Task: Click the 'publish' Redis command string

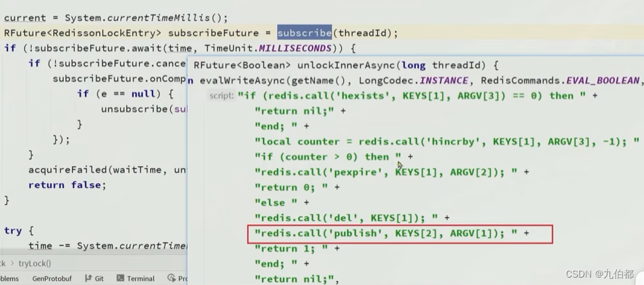Action: (358, 233)
